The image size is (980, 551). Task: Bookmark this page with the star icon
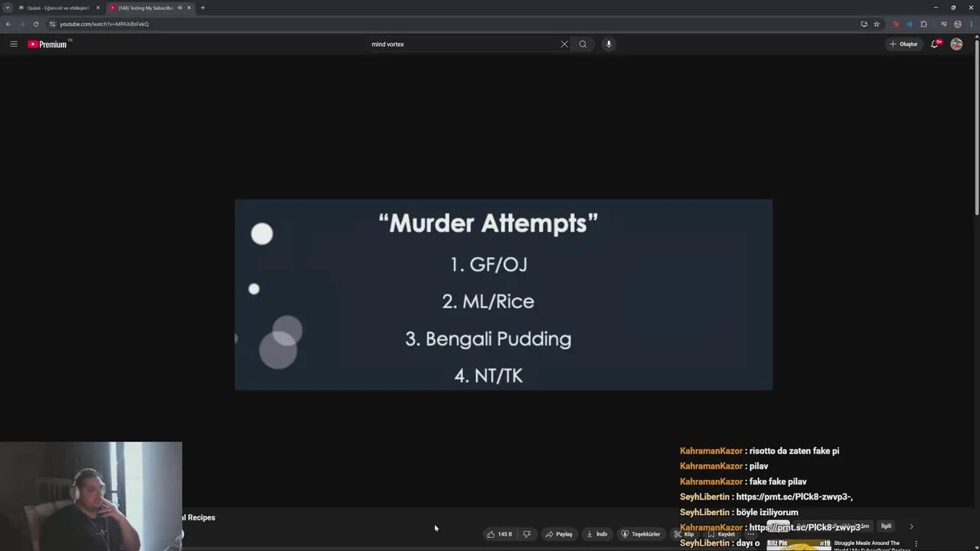(x=877, y=24)
